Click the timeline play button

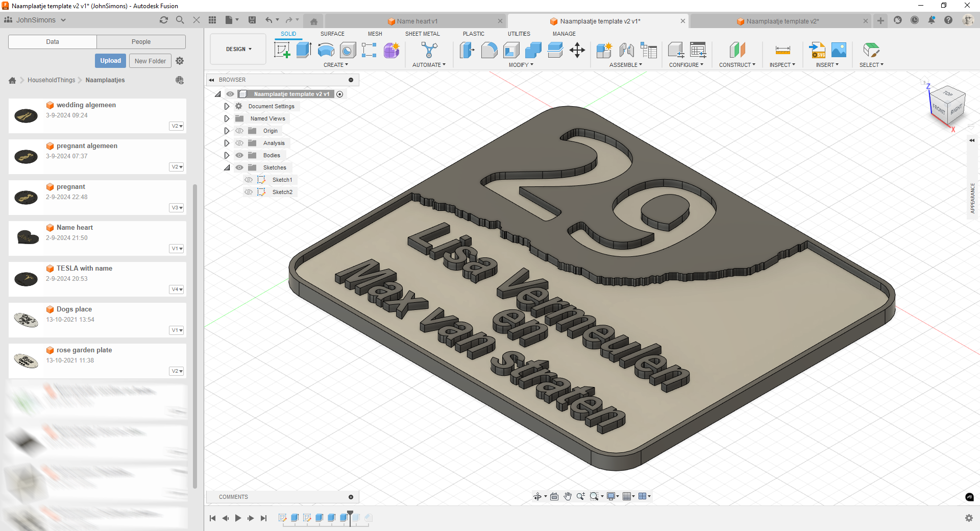point(238,518)
